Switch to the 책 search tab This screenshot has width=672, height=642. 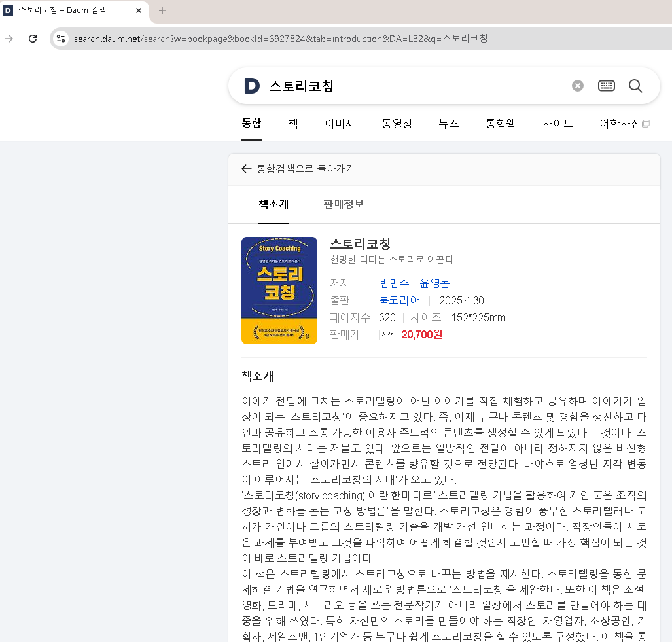point(292,124)
